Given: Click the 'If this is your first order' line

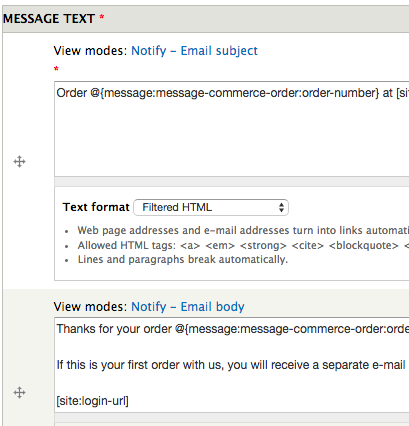Looking at the screenshot, I should pyautogui.click(x=231, y=365).
